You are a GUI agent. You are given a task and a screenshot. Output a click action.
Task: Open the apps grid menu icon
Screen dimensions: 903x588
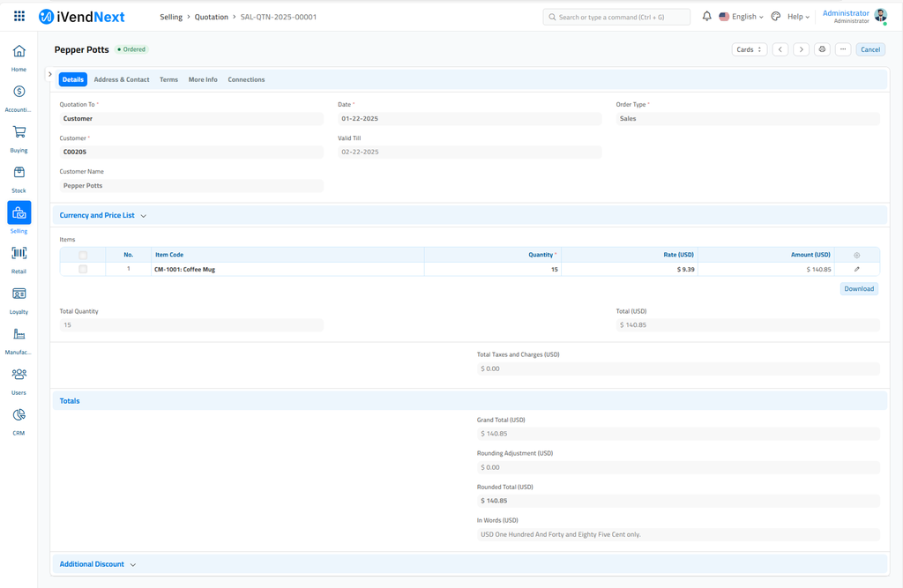pos(19,17)
